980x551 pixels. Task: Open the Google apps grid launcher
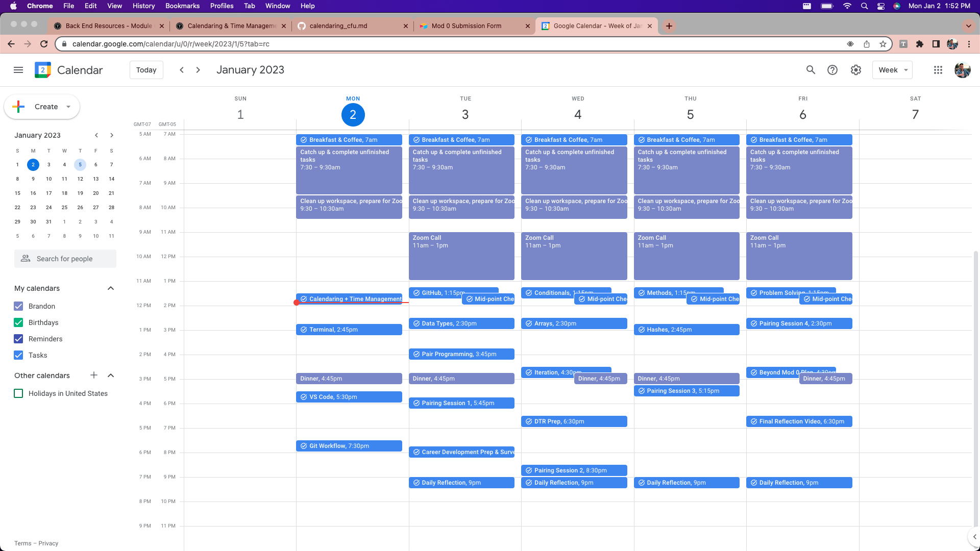pyautogui.click(x=938, y=70)
